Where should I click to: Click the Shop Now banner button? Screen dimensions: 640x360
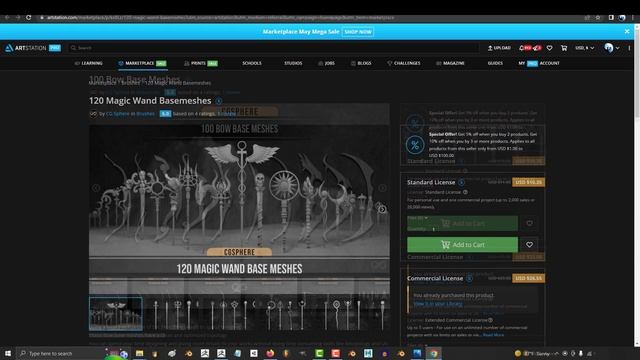pos(358,32)
